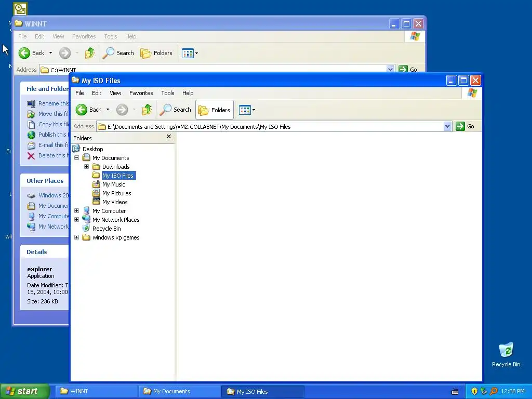This screenshot has height=399, width=532.
Task: Open Search in My ISO Files toolbar
Action: pyautogui.click(x=176, y=110)
